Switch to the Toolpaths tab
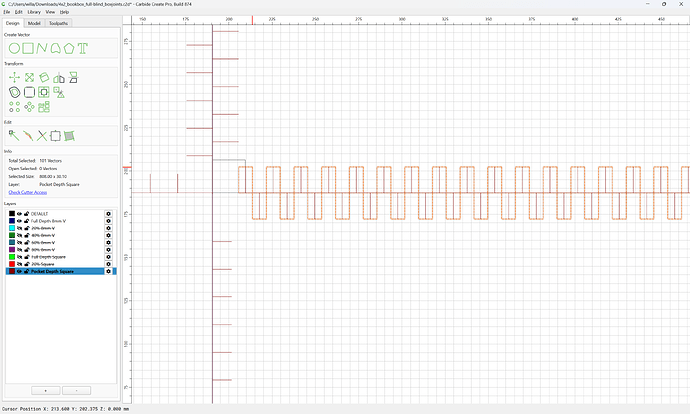Screen dimensions: 690x414 click(58, 23)
